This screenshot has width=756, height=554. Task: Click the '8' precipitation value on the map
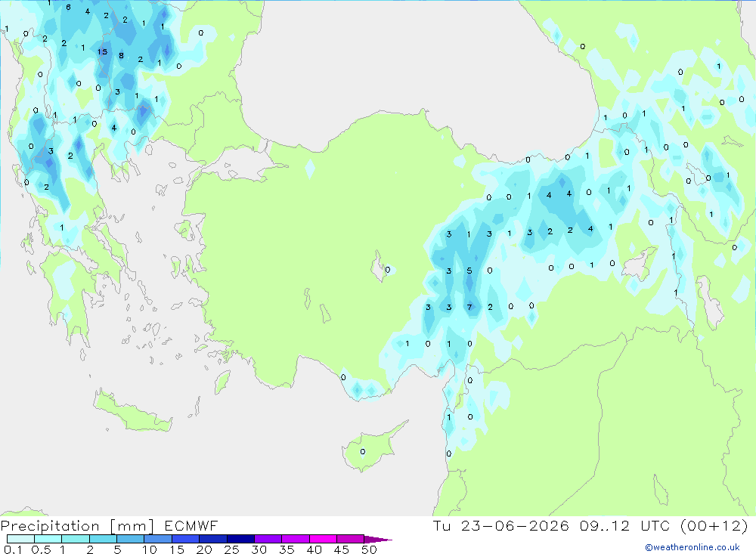tap(121, 55)
